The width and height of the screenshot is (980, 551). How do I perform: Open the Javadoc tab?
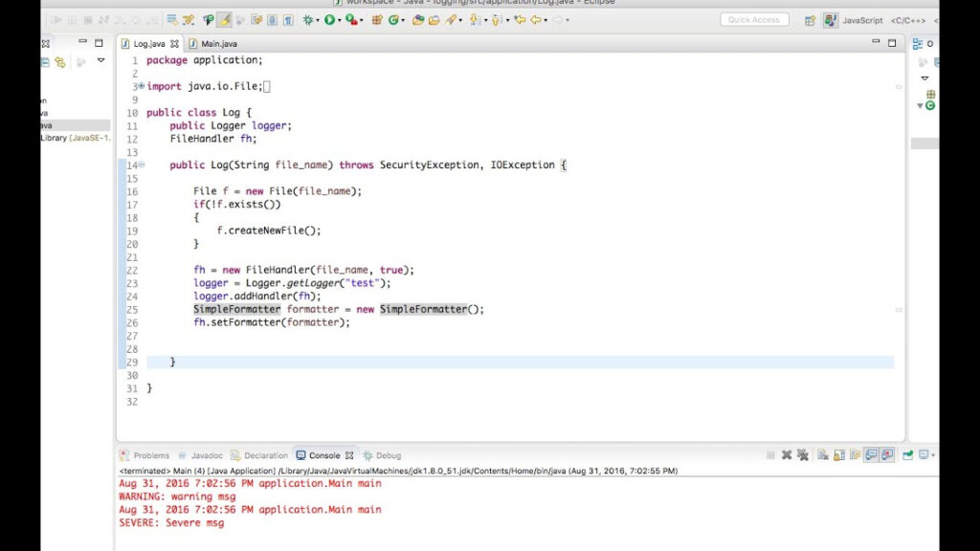pos(201,455)
